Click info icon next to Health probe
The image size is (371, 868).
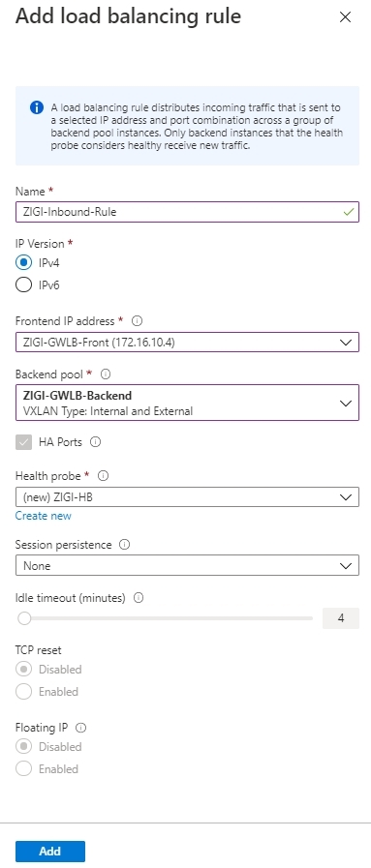tap(103, 476)
